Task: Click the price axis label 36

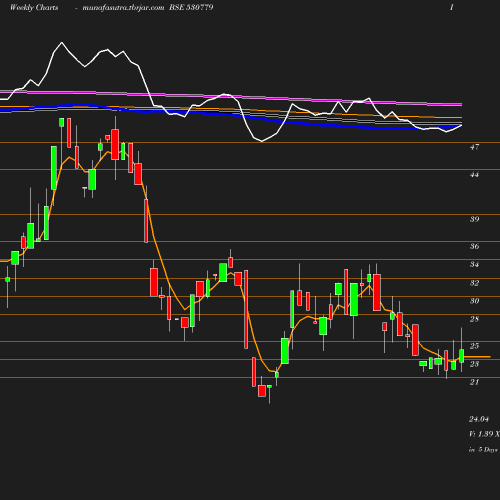Action: pyautogui.click(x=474, y=246)
